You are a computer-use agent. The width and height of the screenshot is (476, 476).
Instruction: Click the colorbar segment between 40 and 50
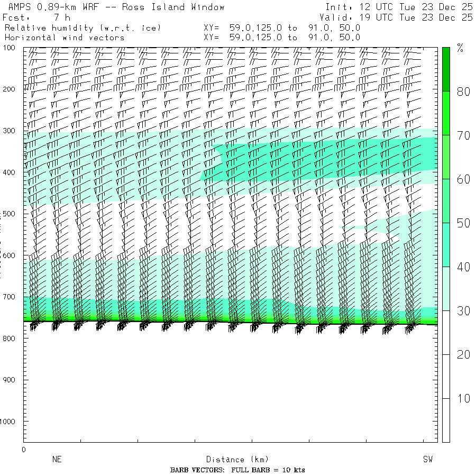pyautogui.click(x=446, y=245)
